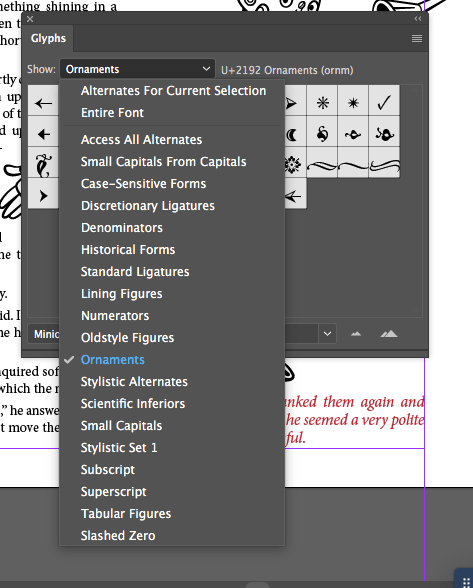Open the Show dropdown set to Ornaments
This screenshot has width=473, height=588.
click(x=137, y=69)
